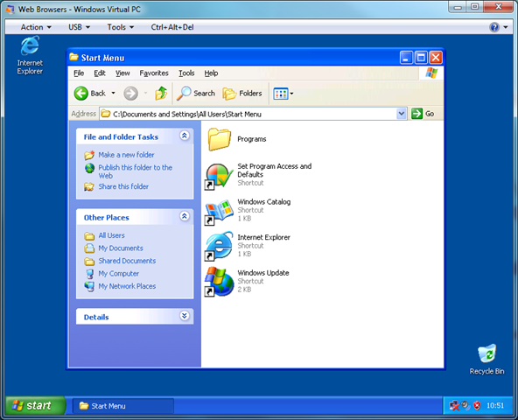Open Shared Documents link

coord(127,261)
